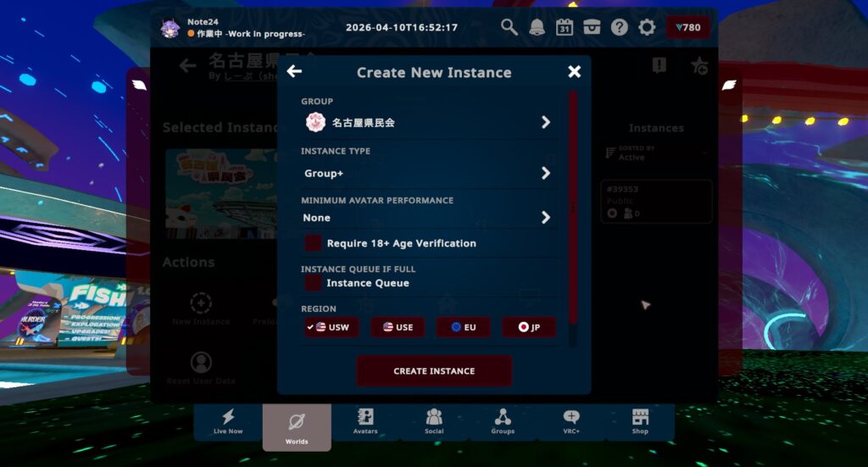Open the Groups tab

click(503, 421)
